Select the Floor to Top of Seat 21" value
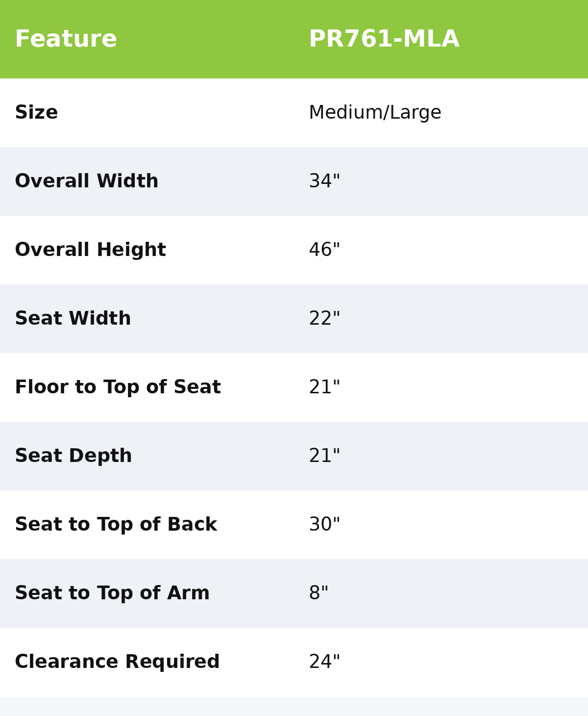 click(x=324, y=388)
